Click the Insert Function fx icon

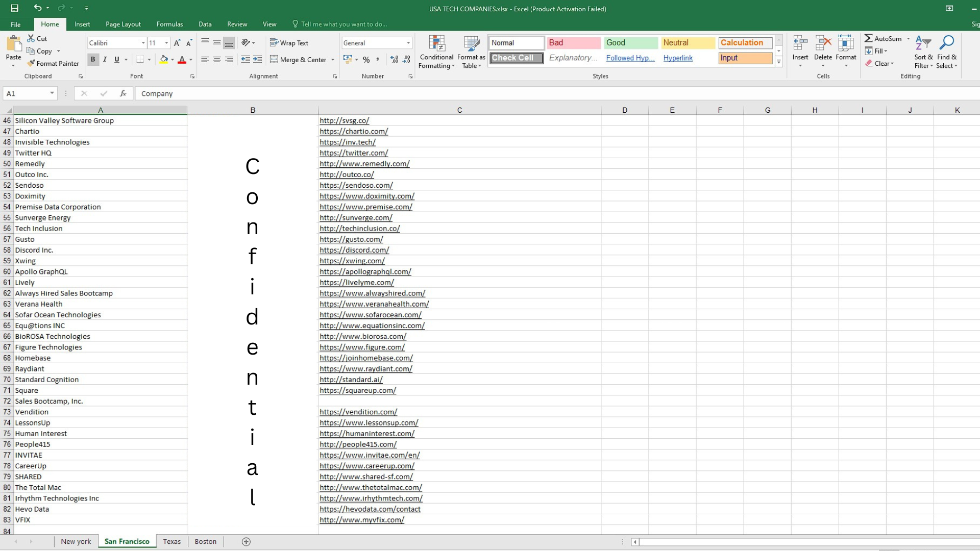click(123, 93)
